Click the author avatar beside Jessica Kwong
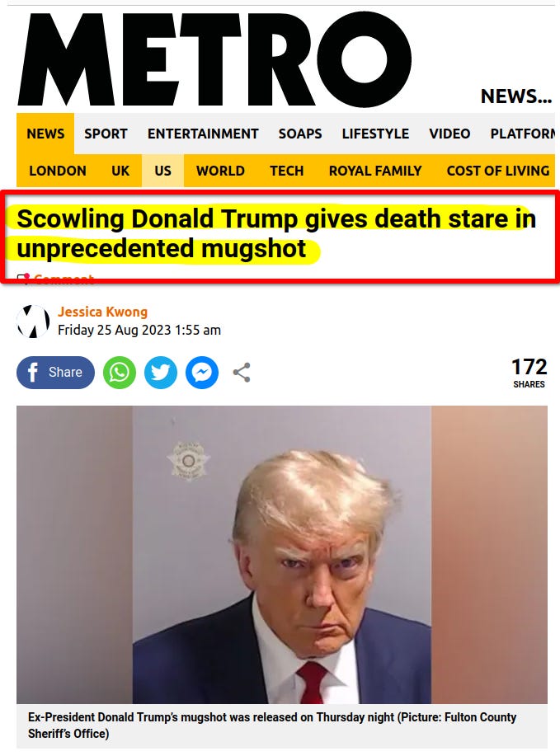This screenshot has width=560, height=756. coord(33,321)
